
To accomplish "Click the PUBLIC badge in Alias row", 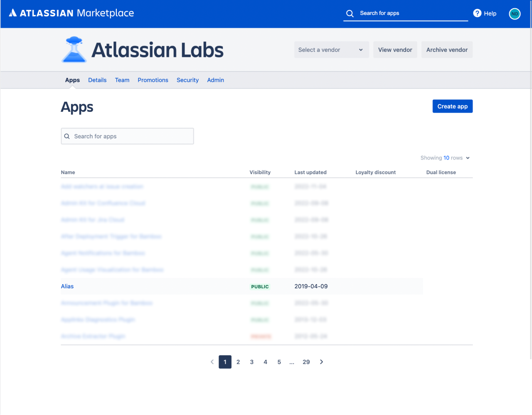I will (x=260, y=287).
